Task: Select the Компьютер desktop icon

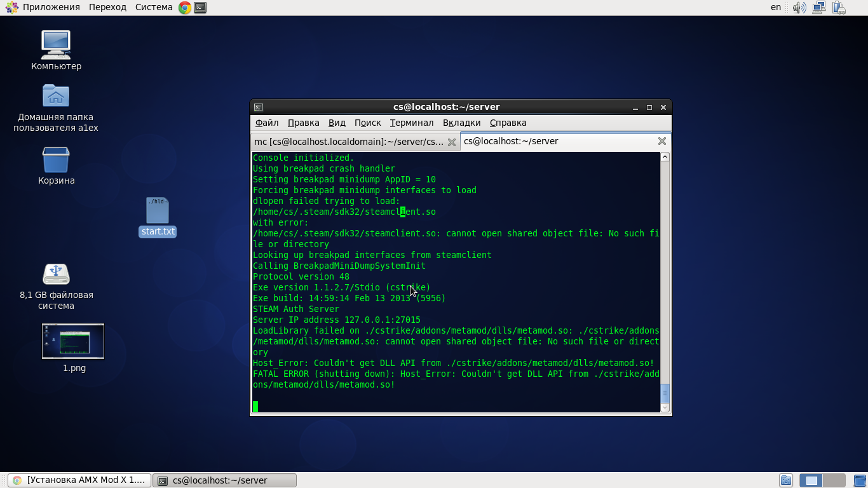Action: (56, 51)
